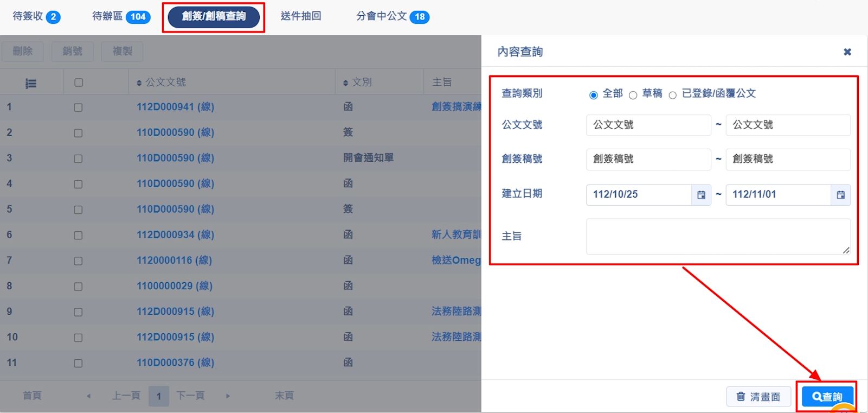Click the 清畫面 clear button
The height and width of the screenshot is (413, 868).
point(758,397)
